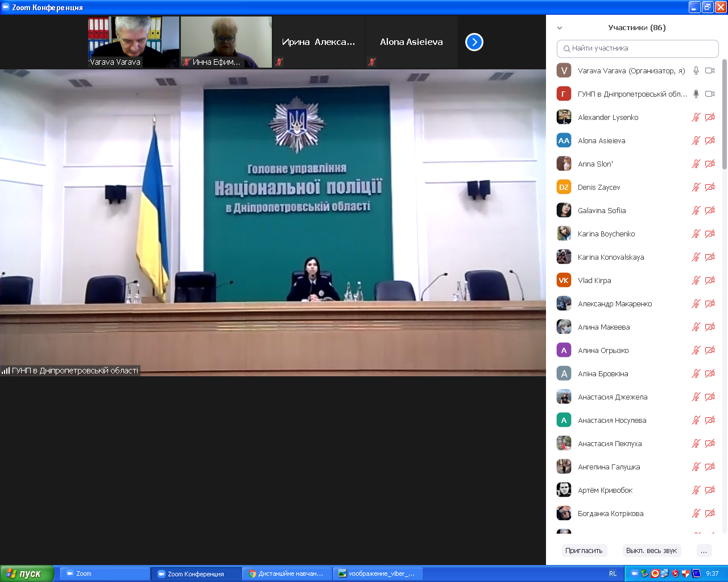Click disabled camera icon next to Ангелина Галушка
The width and height of the screenshot is (728, 582).
pyautogui.click(x=710, y=467)
